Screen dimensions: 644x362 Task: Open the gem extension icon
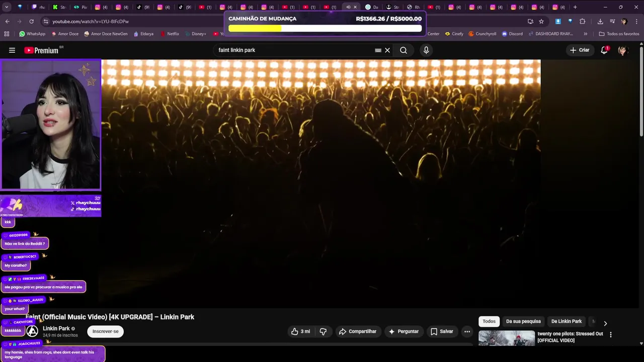click(x=570, y=22)
